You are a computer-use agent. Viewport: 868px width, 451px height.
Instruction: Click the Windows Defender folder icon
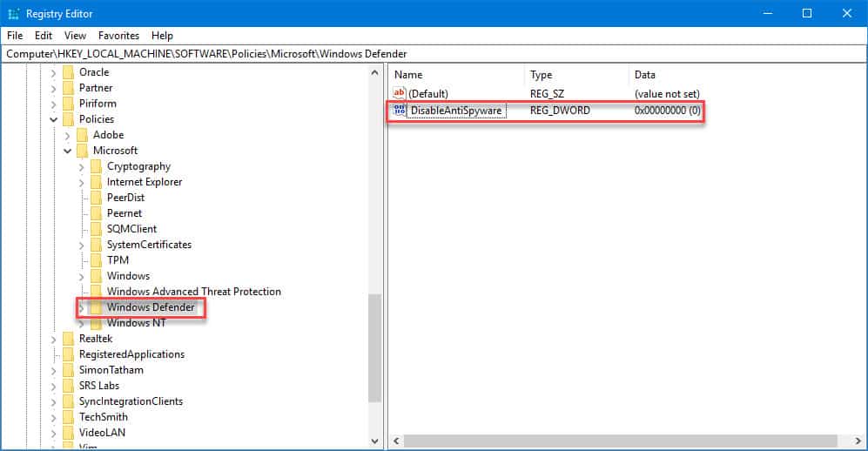(x=97, y=307)
